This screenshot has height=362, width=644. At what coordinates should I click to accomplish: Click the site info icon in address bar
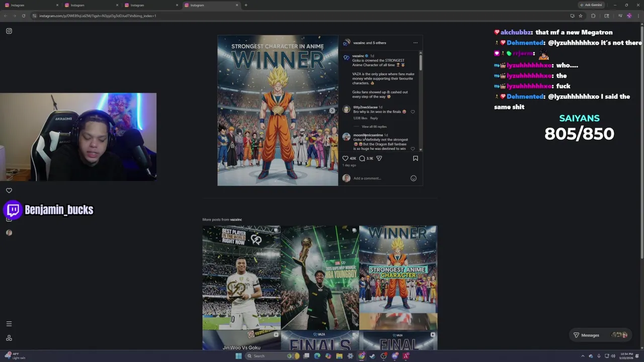tap(34, 16)
